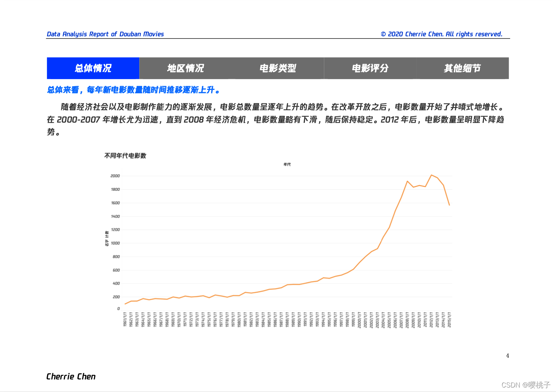Click the chart title 不同年代电影数

(125, 156)
